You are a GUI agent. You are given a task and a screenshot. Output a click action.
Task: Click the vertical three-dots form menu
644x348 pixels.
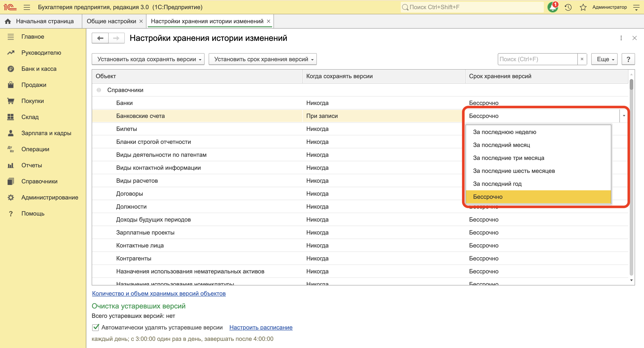pyautogui.click(x=621, y=38)
